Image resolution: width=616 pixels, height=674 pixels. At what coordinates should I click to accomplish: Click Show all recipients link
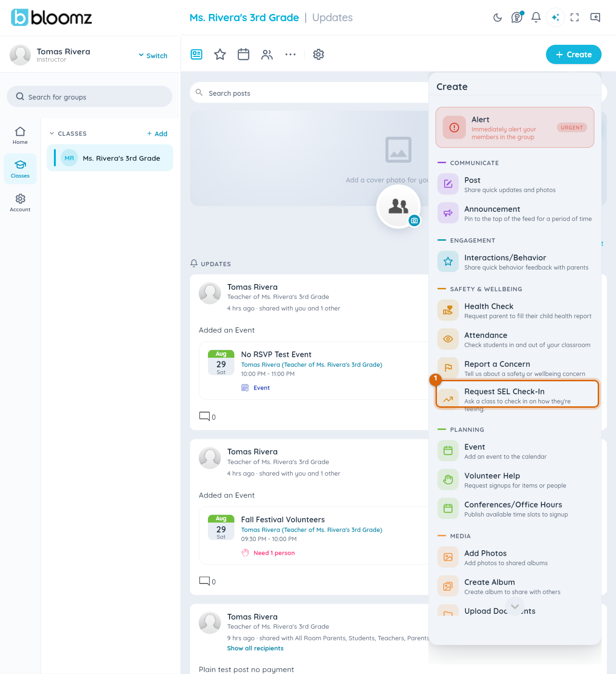coord(256,648)
